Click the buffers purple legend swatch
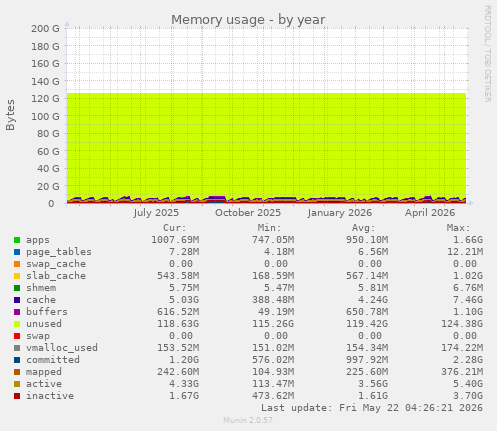Image resolution: width=497 pixels, height=431 pixels. [17, 312]
